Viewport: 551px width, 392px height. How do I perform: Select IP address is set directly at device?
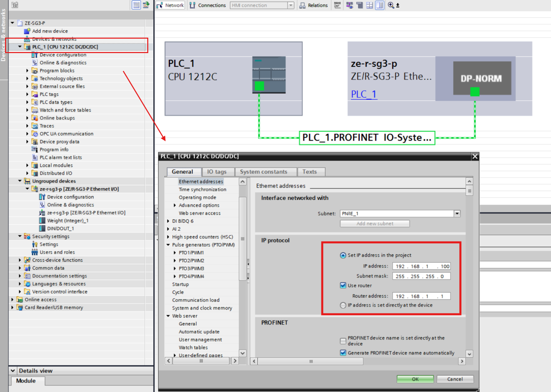(343, 305)
